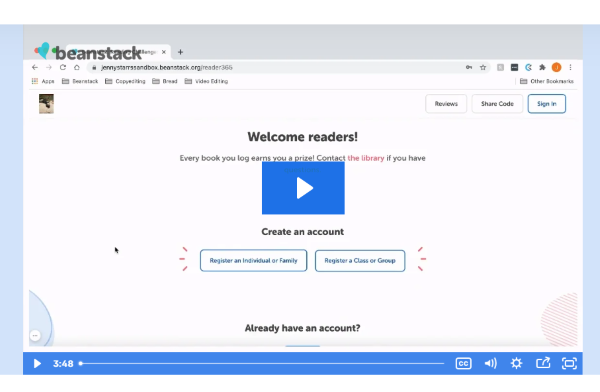This screenshot has width=600, height=392.
Task: Open the Apps bookmarks shortcut
Action: (x=43, y=81)
